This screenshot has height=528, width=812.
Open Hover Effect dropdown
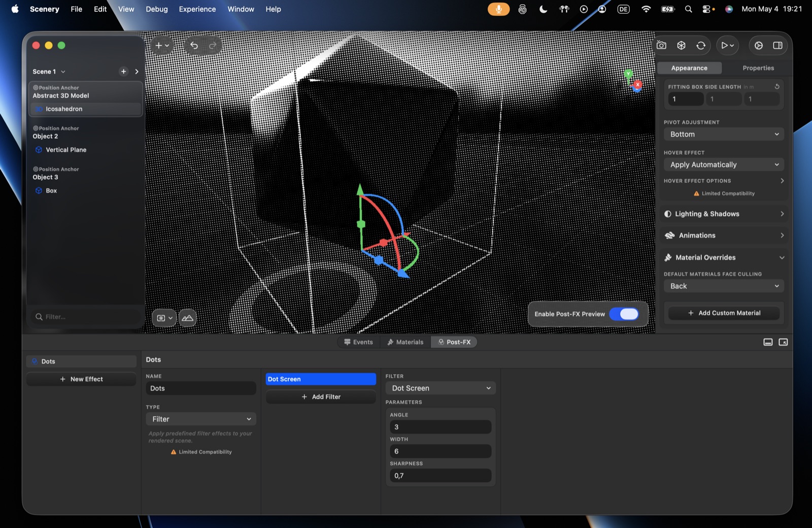click(724, 165)
